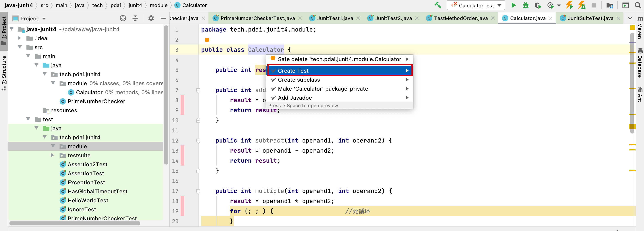Collapse all in Project panel
Screen dimensions: 644x231
pyautogui.click(x=135, y=18)
